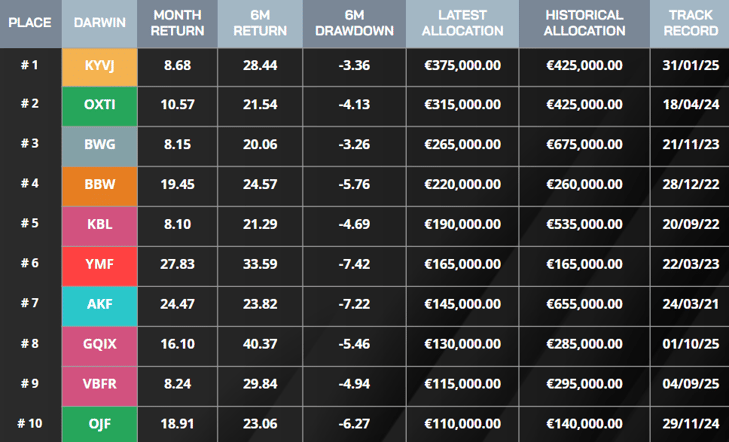Click the Latest Allocation column header
The image size is (729, 442).
[463, 23]
